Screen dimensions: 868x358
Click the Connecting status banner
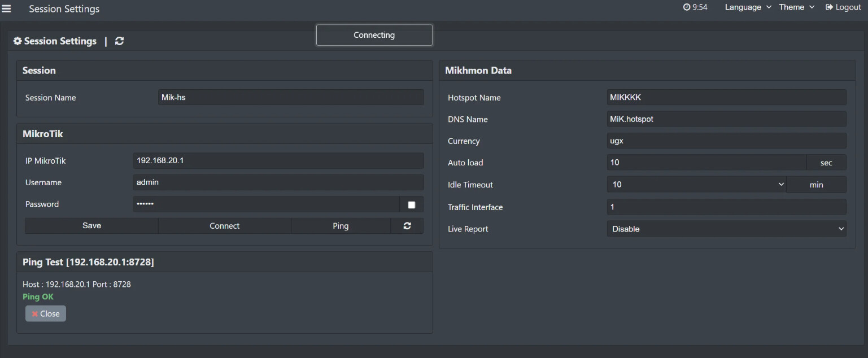tap(374, 35)
